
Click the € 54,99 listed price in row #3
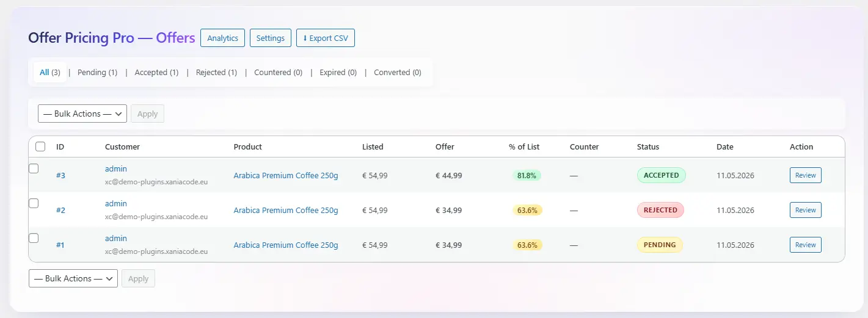pyautogui.click(x=375, y=175)
